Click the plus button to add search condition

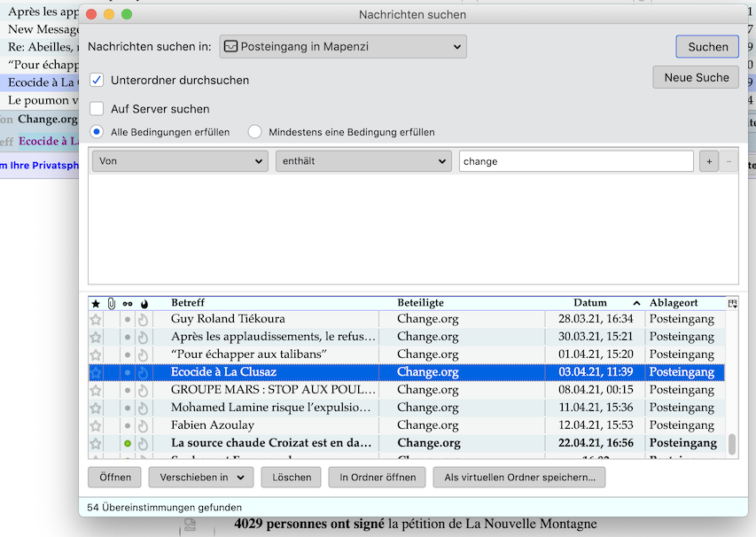[709, 161]
